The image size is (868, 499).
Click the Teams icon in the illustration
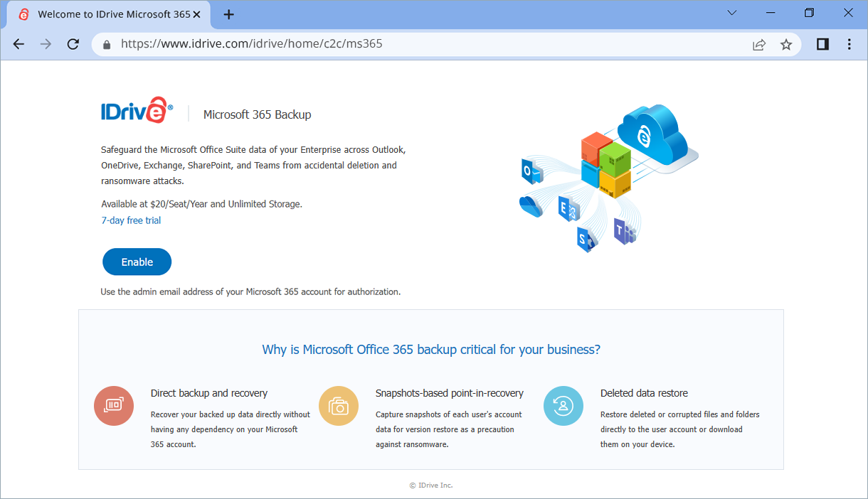pos(624,230)
